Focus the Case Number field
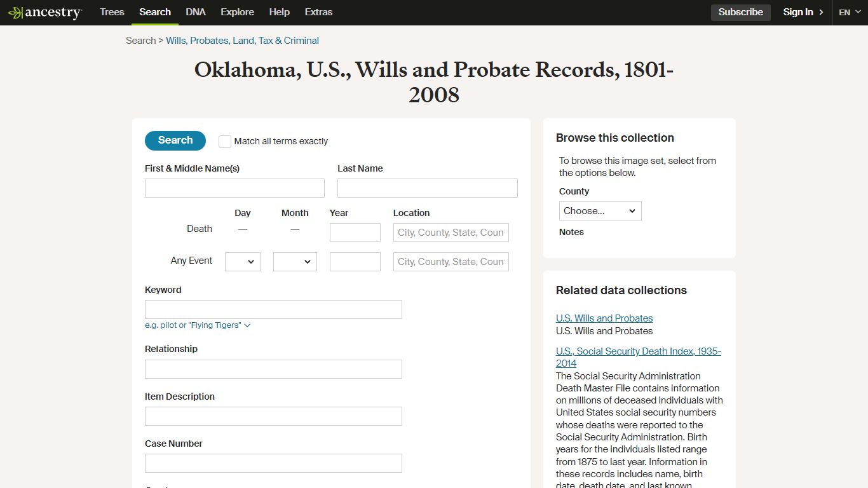Viewport: 868px width, 488px height. tap(273, 463)
